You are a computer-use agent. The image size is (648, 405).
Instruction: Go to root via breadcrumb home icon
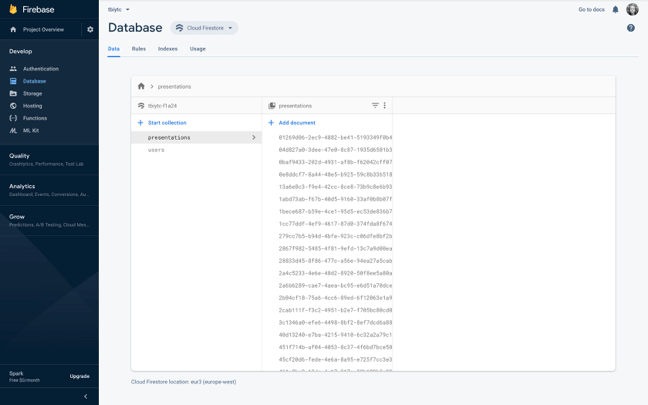pyautogui.click(x=141, y=86)
